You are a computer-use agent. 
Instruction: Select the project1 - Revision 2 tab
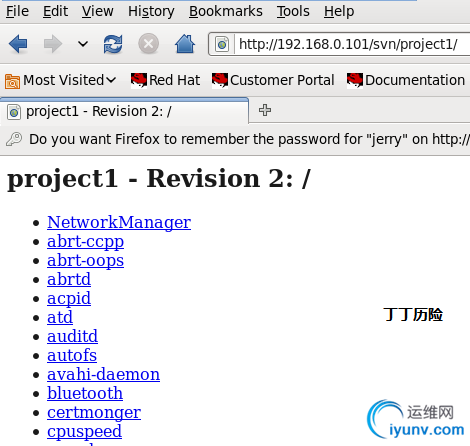[124, 111]
